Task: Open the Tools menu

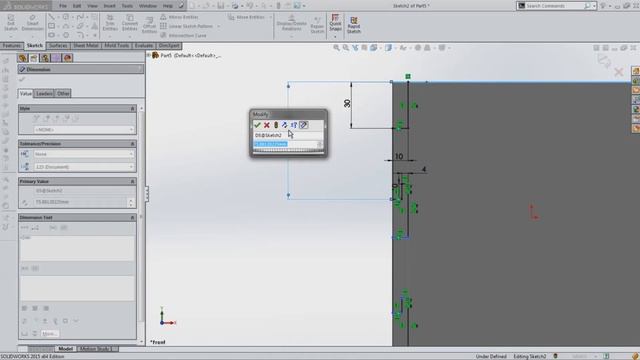Action: click(127, 6)
